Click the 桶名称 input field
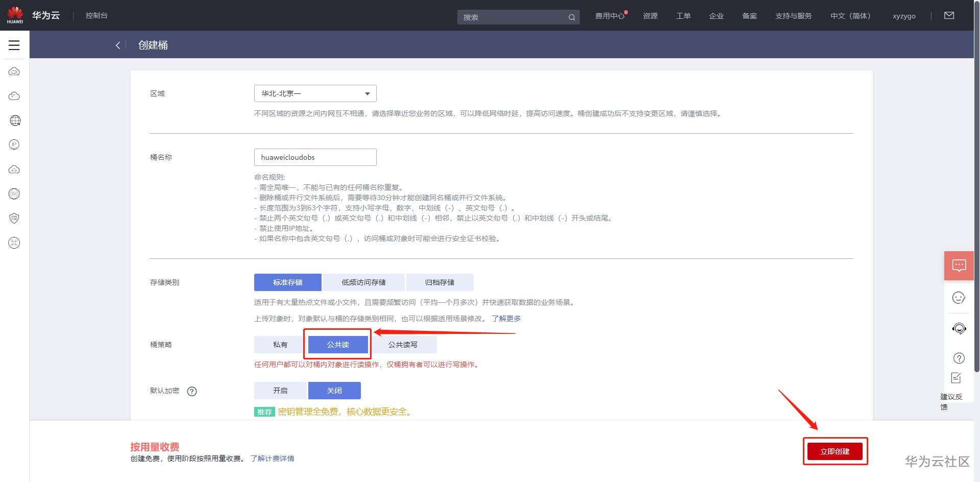Image resolution: width=980 pixels, height=482 pixels. click(315, 157)
